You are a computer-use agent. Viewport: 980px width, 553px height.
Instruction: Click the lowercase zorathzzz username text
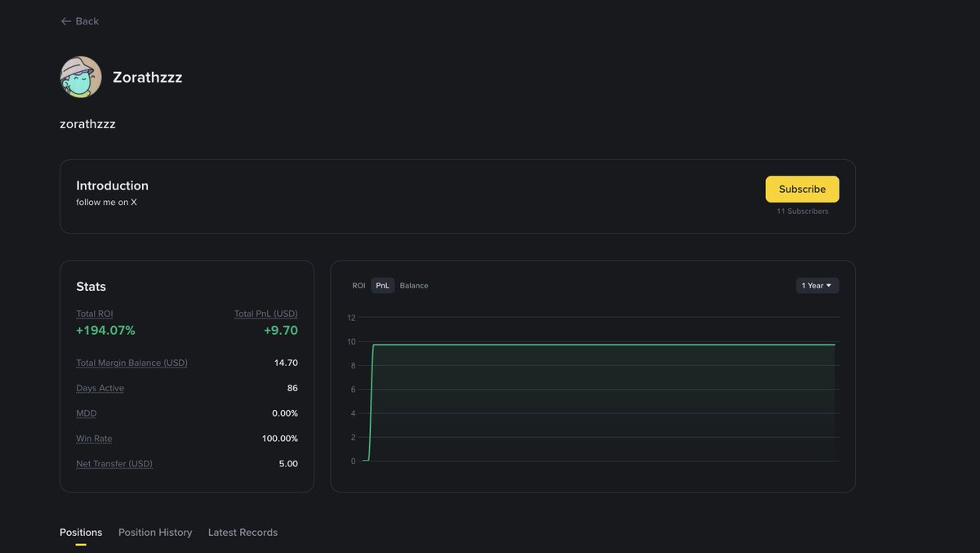point(87,124)
